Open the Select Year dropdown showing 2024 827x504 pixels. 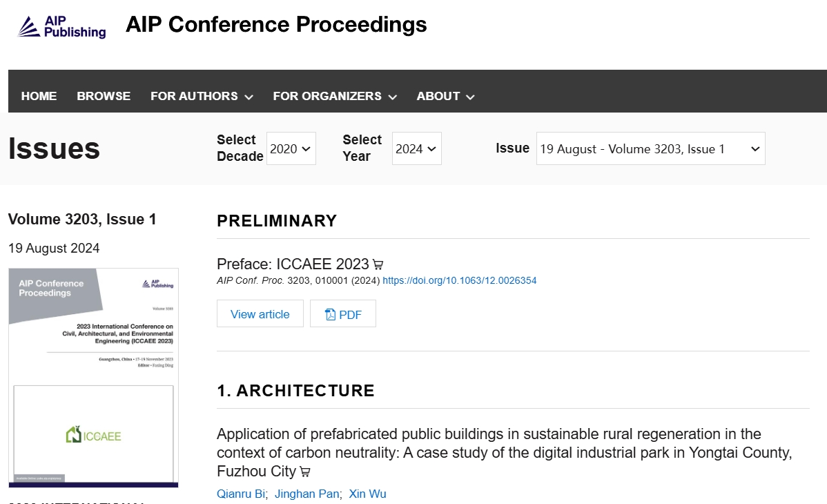point(417,149)
